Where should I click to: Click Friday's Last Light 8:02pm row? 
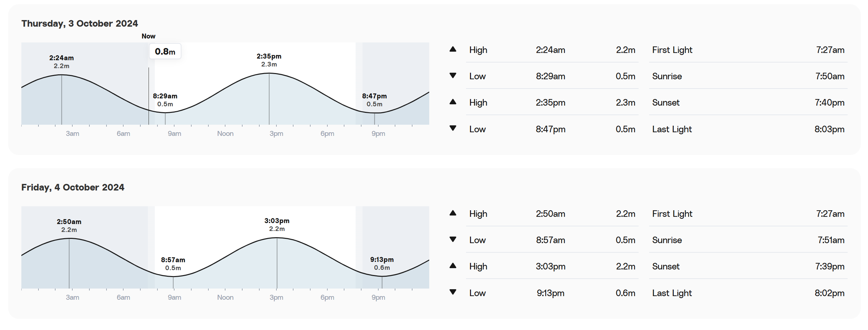pos(748,293)
